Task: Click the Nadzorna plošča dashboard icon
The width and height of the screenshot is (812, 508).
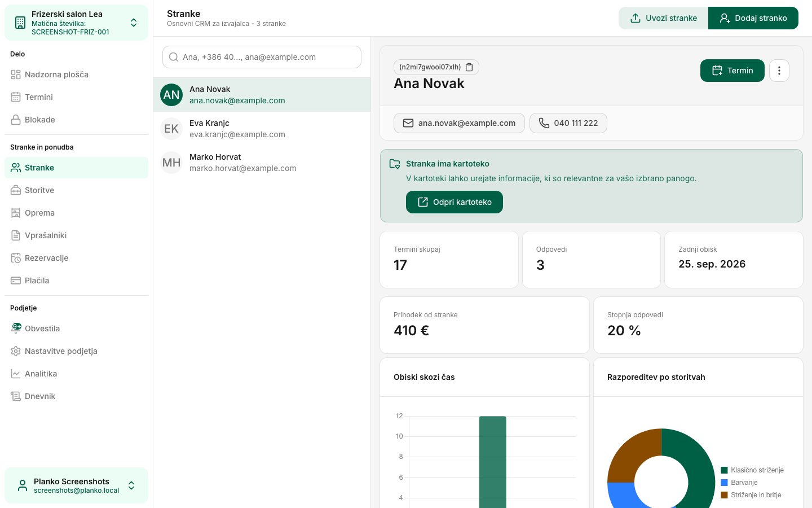Action: click(x=16, y=75)
